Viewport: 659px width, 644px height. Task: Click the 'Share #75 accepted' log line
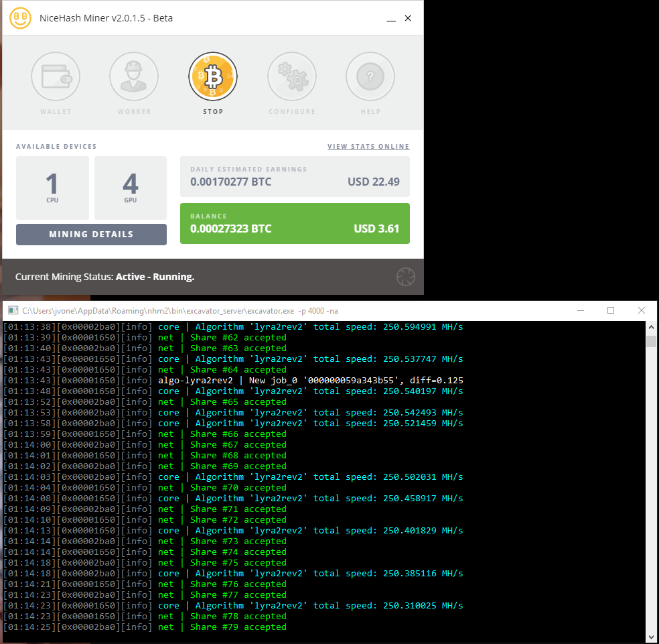pos(145,562)
